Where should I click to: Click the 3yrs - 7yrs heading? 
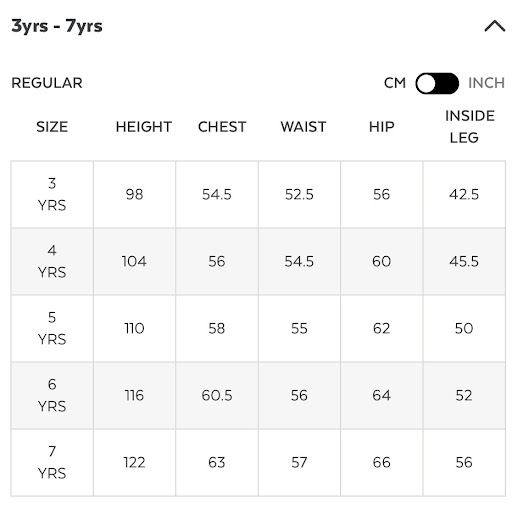[x=57, y=26]
